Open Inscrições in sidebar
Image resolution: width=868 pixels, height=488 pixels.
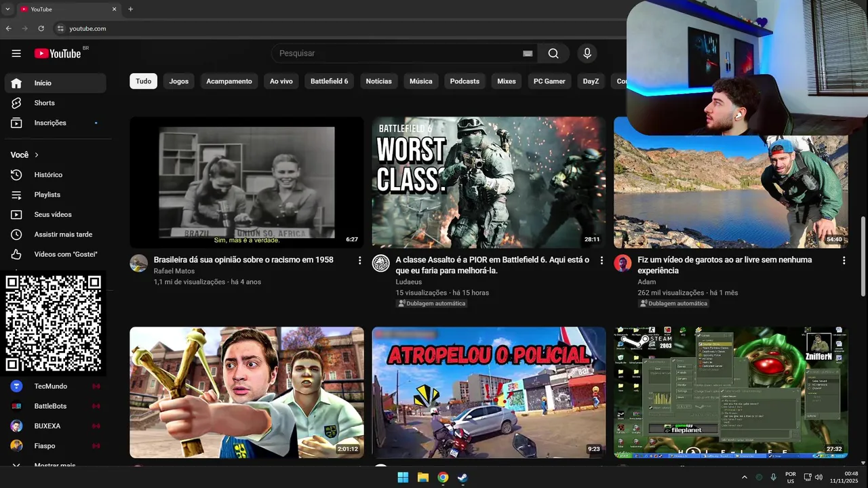coord(55,123)
